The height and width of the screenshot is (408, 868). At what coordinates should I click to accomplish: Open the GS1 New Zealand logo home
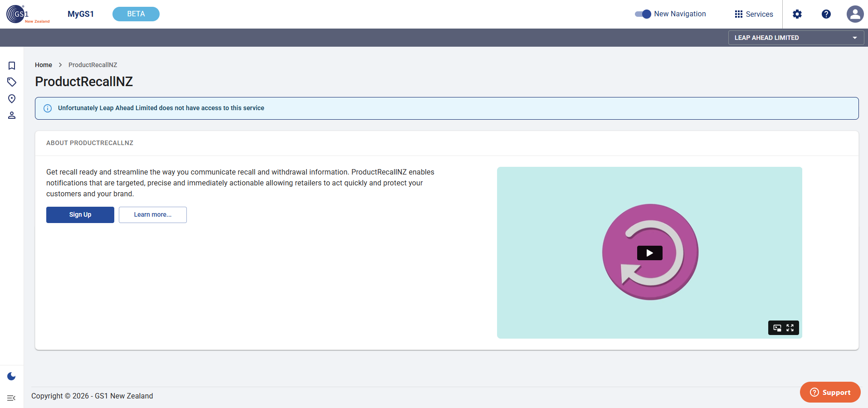coord(28,14)
